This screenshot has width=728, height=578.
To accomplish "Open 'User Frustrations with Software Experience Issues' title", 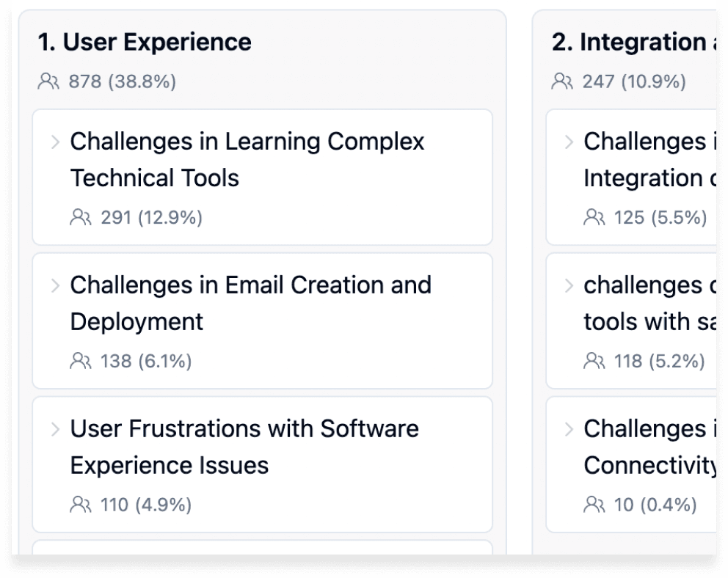I will (x=244, y=447).
